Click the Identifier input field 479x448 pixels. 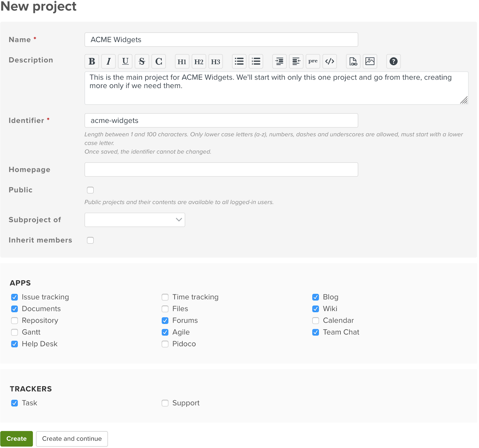pos(221,120)
